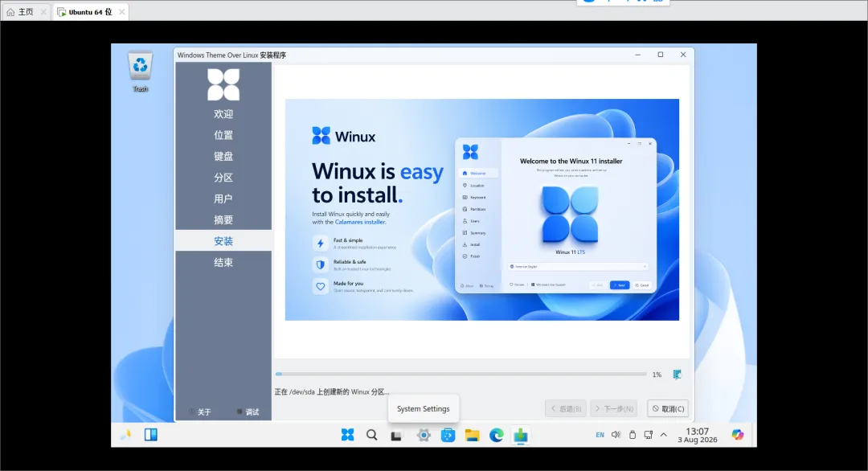Image resolution: width=868 pixels, height=471 pixels.
Task: Minimize the installer window
Action: click(x=637, y=55)
